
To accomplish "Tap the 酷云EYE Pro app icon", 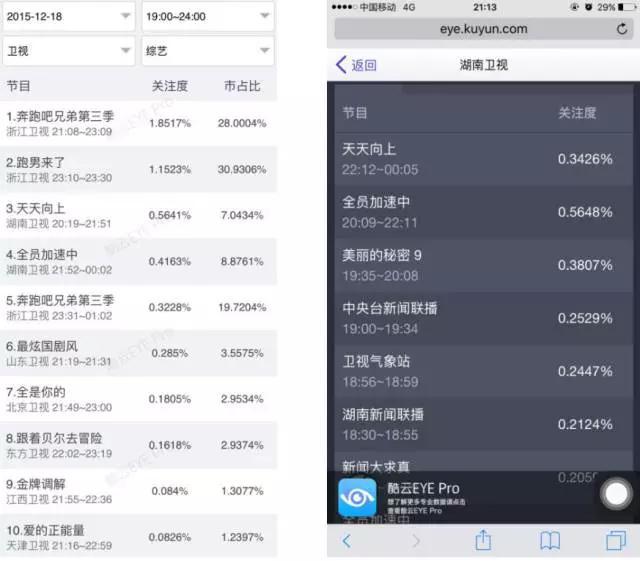I will [357, 498].
